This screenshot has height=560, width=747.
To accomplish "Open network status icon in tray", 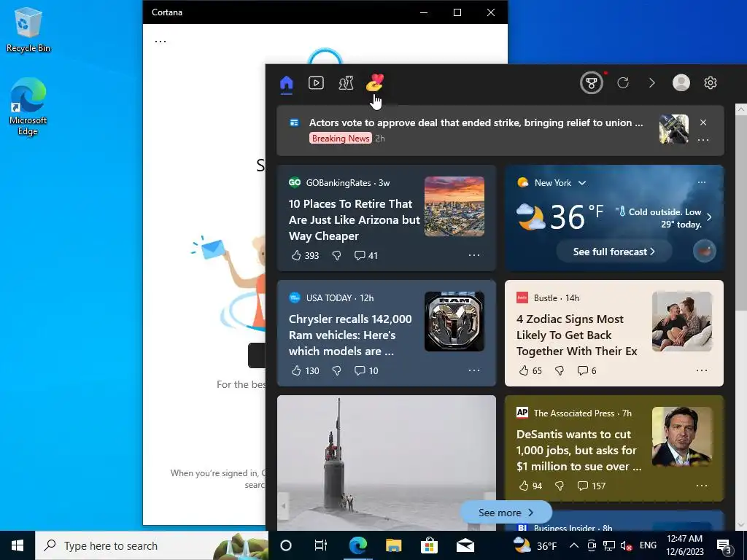I will pos(609,545).
